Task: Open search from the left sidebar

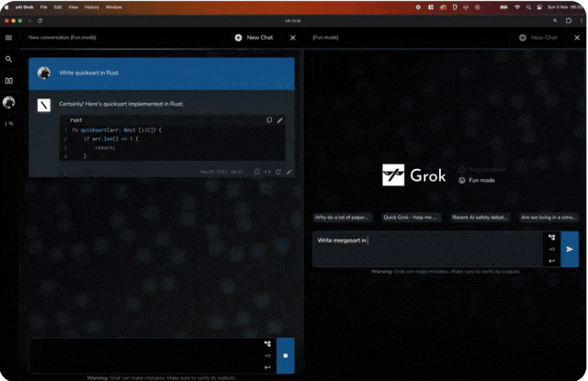Action: click(x=8, y=59)
